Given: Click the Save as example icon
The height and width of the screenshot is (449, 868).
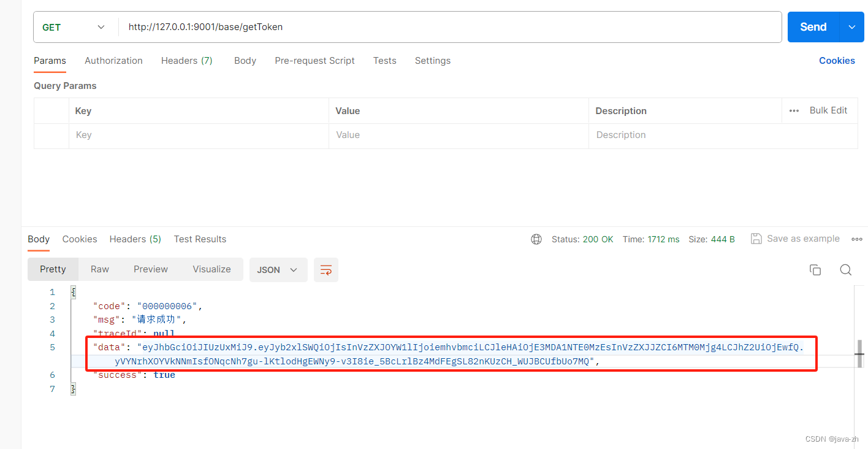Looking at the screenshot, I should coord(756,239).
